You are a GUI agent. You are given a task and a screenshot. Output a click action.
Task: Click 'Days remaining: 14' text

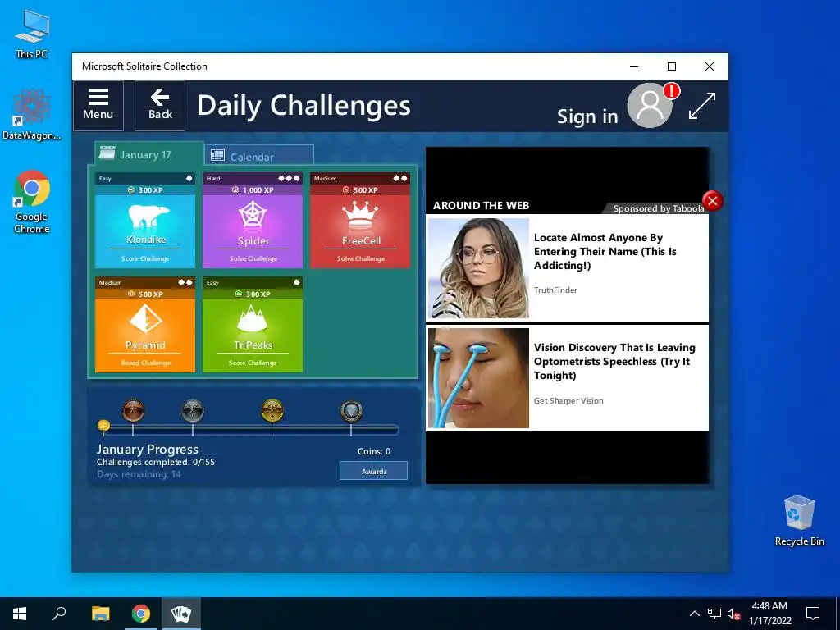click(x=139, y=474)
